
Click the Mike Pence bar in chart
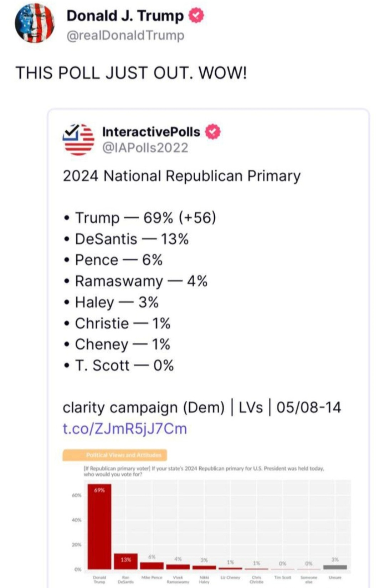(152, 566)
